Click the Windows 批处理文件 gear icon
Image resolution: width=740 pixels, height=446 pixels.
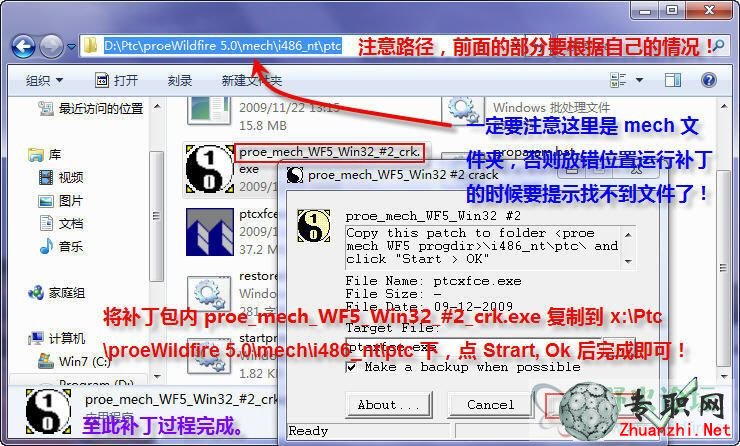click(463, 109)
